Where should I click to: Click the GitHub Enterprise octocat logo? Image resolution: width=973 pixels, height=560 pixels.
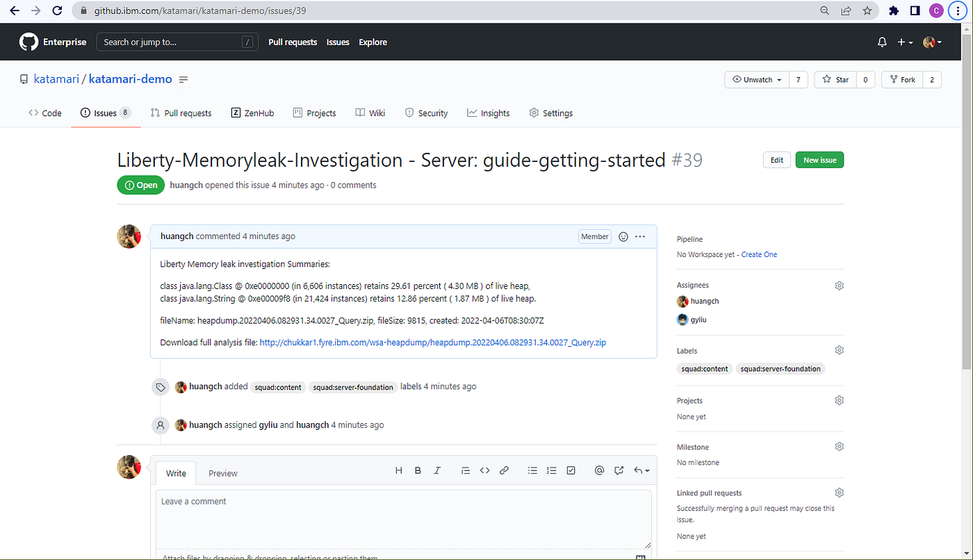tap(28, 42)
